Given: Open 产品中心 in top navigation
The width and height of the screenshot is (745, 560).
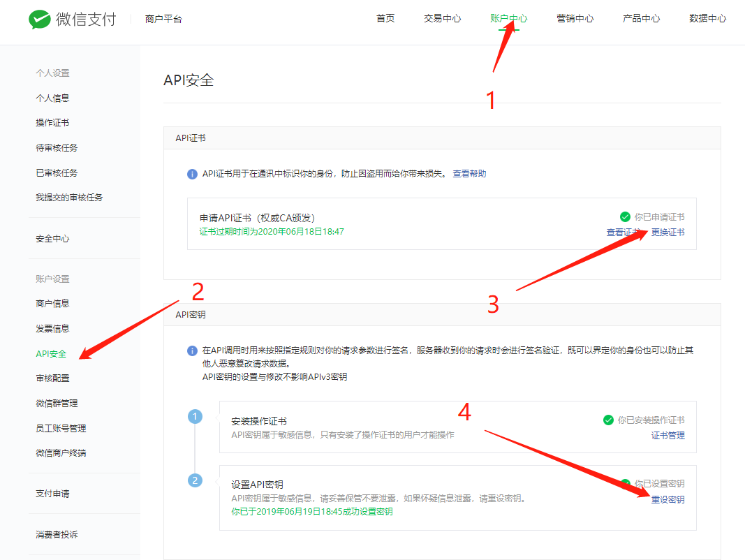Looking at the screenshot, I should tap(642, 19).
